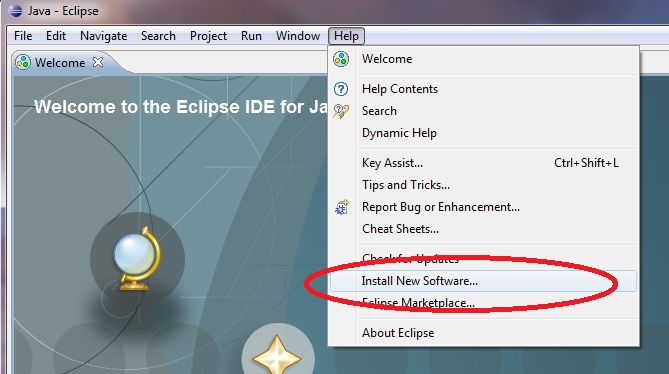Viewport: 669px width, 374px height.
Task: Choose Key Assist... menu entry
Action: coord(483,163)
